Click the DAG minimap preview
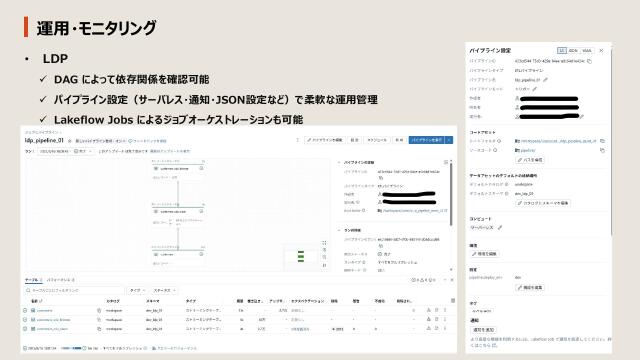The image size is (640, 360). 301,256
